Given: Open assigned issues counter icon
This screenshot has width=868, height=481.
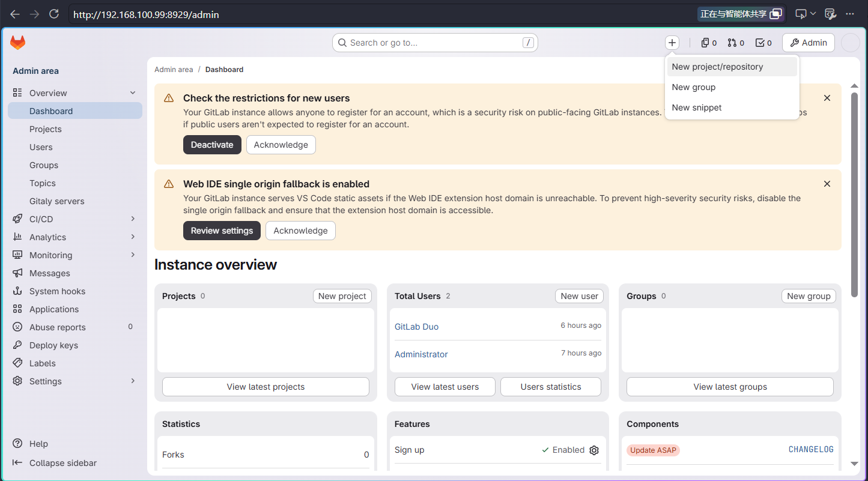Looking at the screenshot, I should (x=709, y=43).
